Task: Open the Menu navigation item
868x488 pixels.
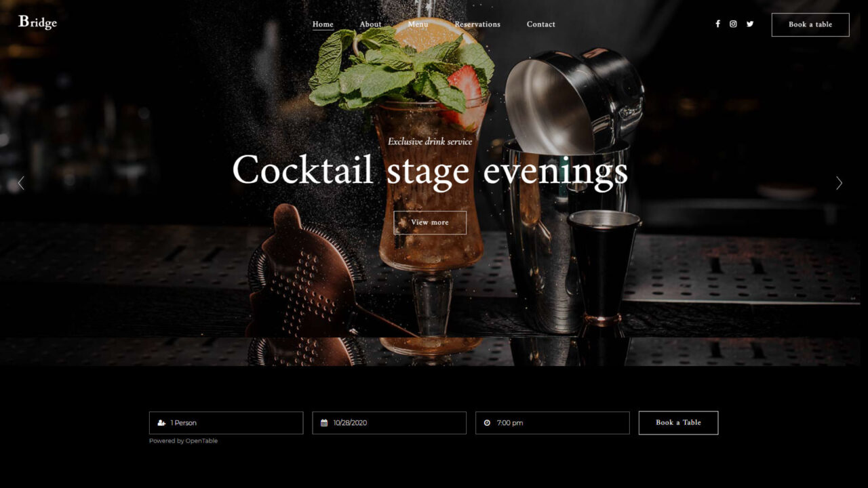Action: pyautogui.click(x=418, y=24)
